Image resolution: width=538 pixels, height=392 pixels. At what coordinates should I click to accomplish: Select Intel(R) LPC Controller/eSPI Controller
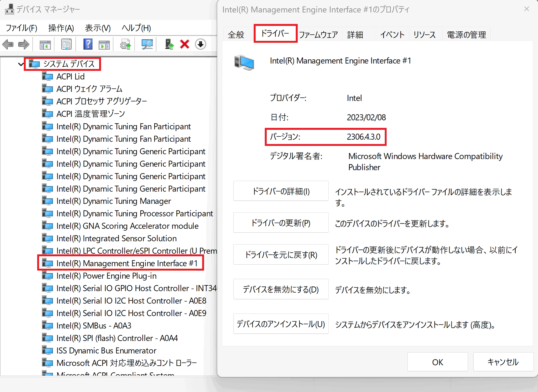click(x=136, y=251)
